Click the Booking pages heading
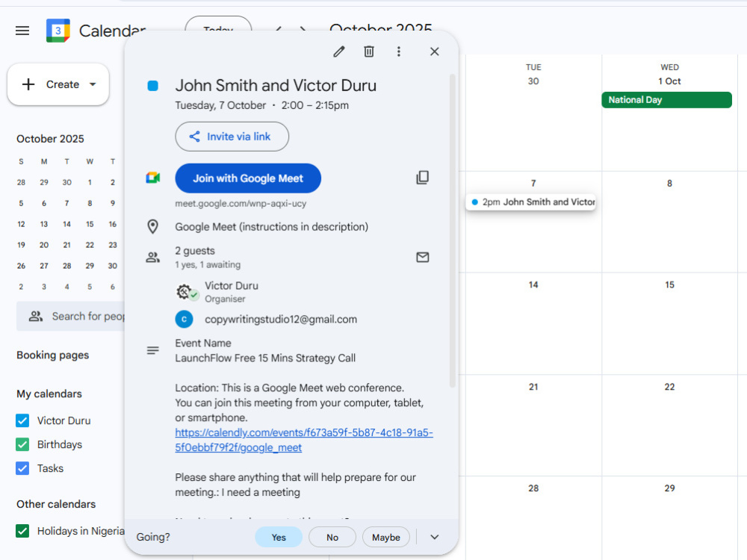 (53, 355)
